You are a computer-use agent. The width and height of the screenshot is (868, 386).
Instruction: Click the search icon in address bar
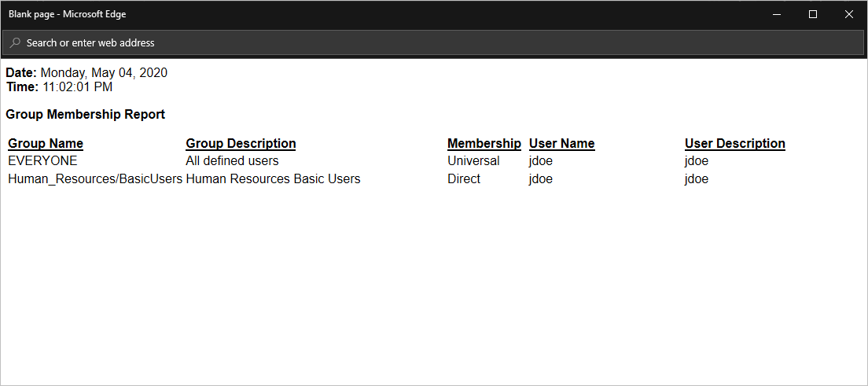[15, 43]
